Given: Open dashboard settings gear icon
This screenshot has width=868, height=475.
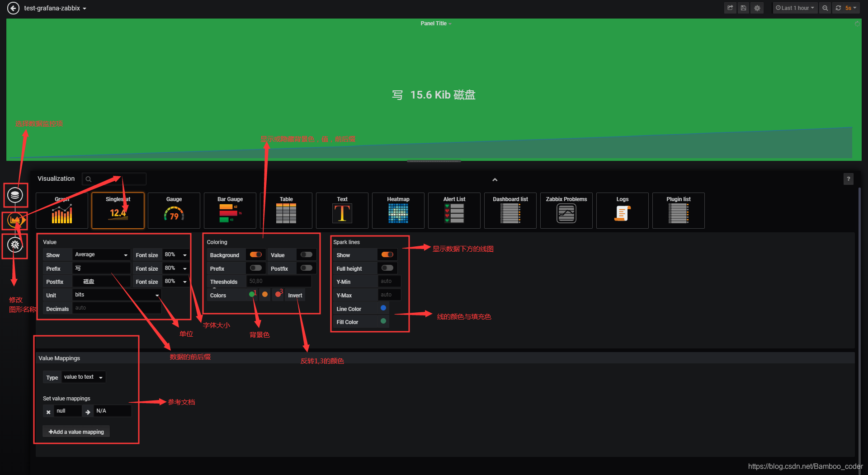Looking at the screenshot, I should click(x=757, y=8).
